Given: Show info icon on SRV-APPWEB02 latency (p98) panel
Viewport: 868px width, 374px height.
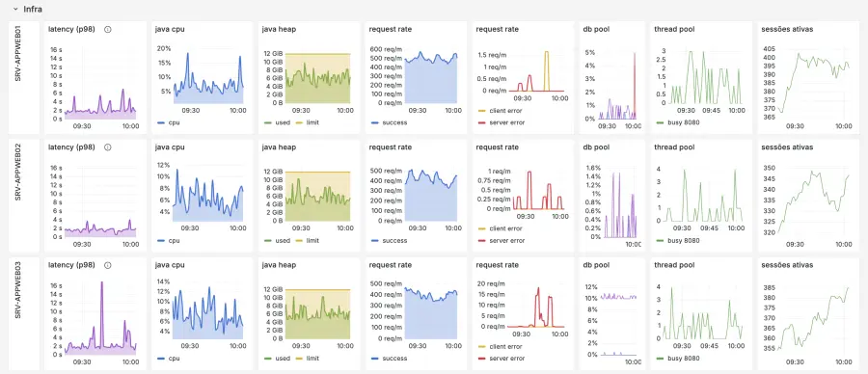Looking at the screenshot, I should (107, 147).
